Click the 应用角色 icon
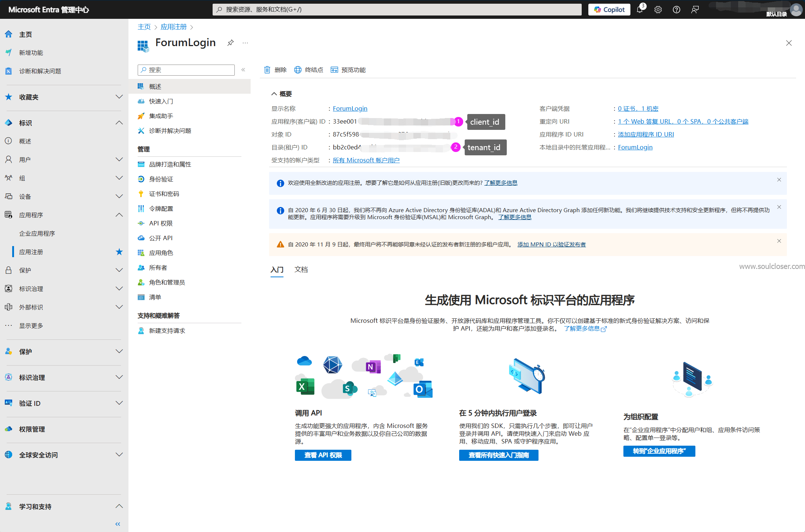The height and width of the screenshot is (532, 805). (141, 253)
